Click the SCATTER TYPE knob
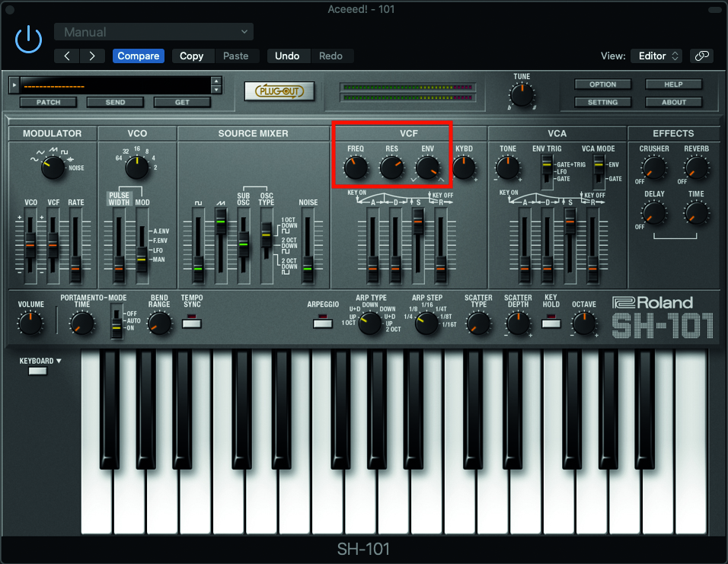This screenshot has height=564, width=728. pyautogui.click(x=478, y=323)
